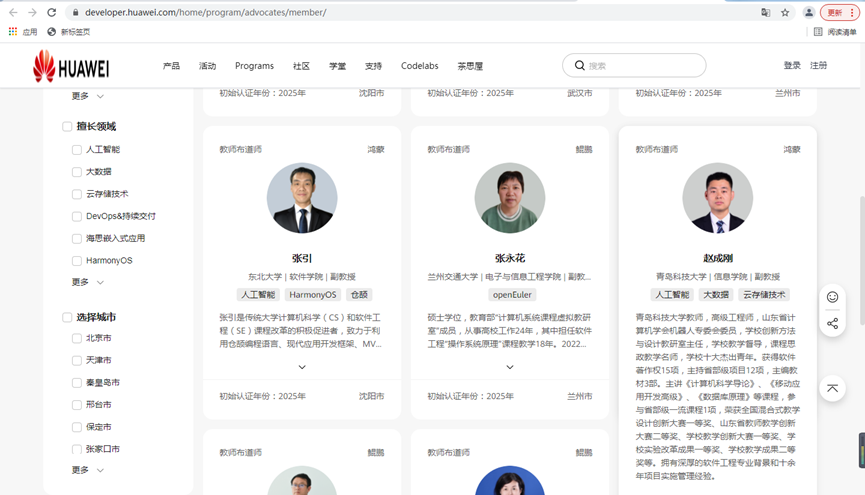865x495 pixels.
Task: Tick the 选择城市 group checkbox
Action: tap(67, 317)
